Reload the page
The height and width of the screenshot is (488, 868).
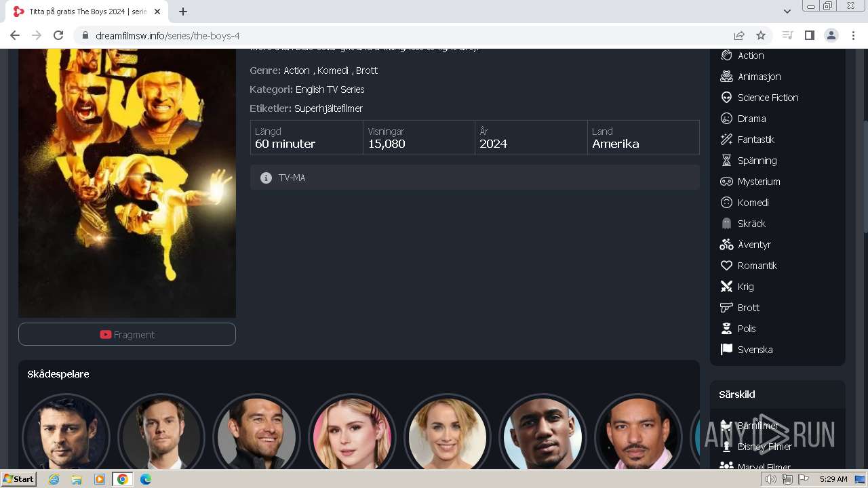tap(58, 35)
